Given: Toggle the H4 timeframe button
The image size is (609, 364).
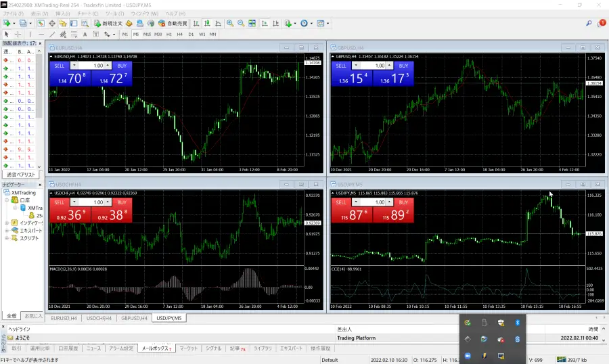Looking at the screenshot, I should [x=179, y=34].
